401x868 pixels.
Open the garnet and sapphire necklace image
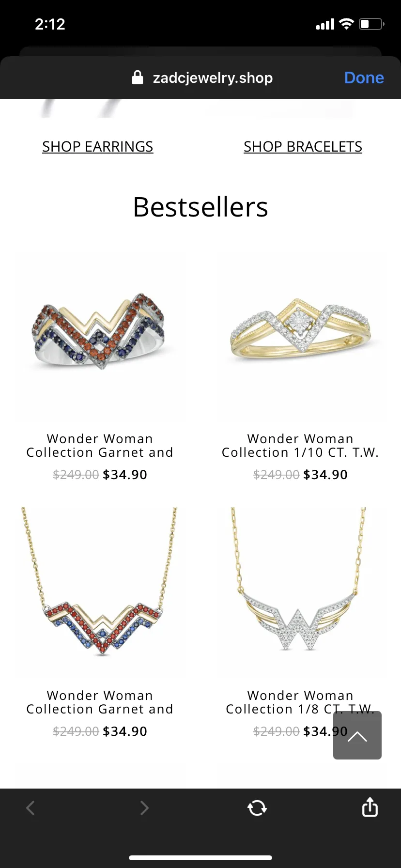(100, 591)
